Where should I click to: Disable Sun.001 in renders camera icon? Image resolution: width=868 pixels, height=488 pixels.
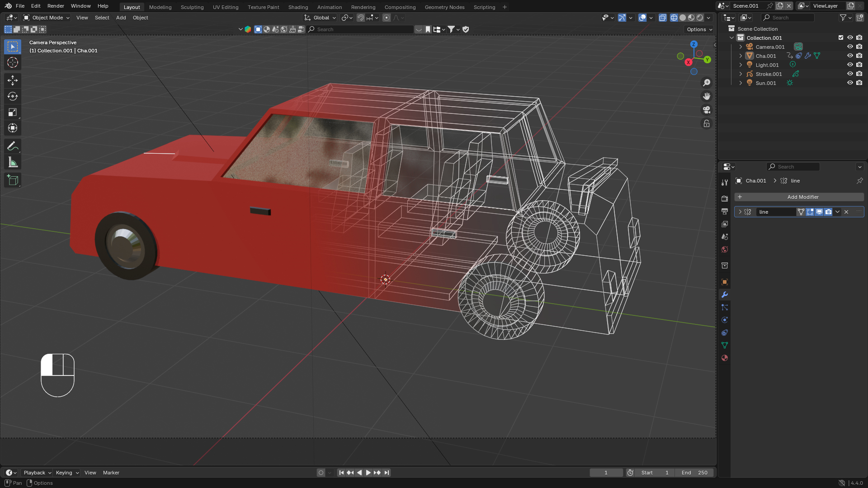[x=859, y=83]
